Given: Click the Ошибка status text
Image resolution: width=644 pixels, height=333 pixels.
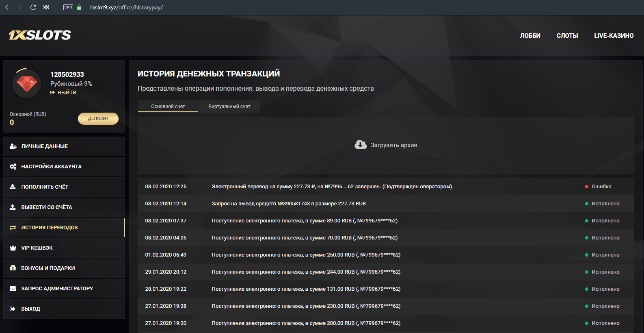Looking at the screenshot, I should pos(601,187).
